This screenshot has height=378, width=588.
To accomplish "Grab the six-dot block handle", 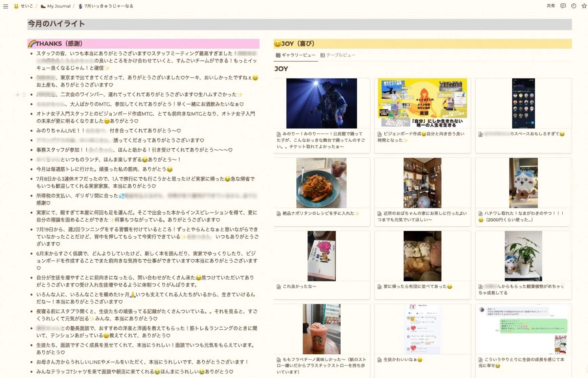I will (24, 95).
